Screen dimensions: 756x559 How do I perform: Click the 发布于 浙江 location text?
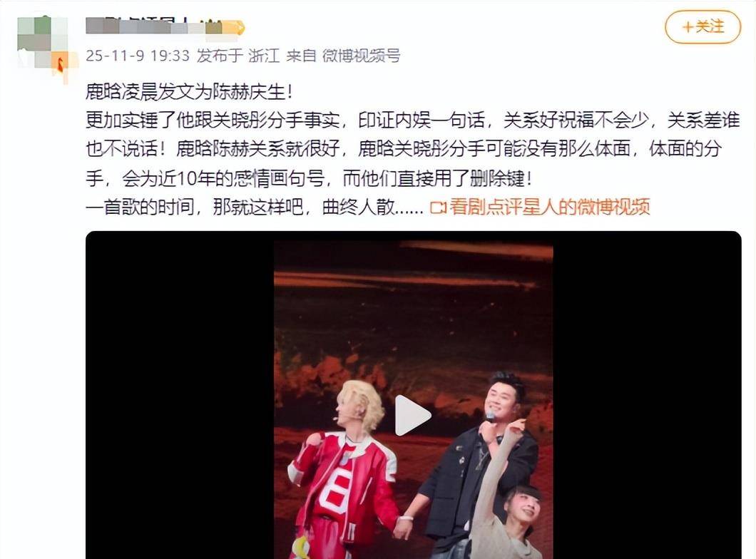(237, 56)
